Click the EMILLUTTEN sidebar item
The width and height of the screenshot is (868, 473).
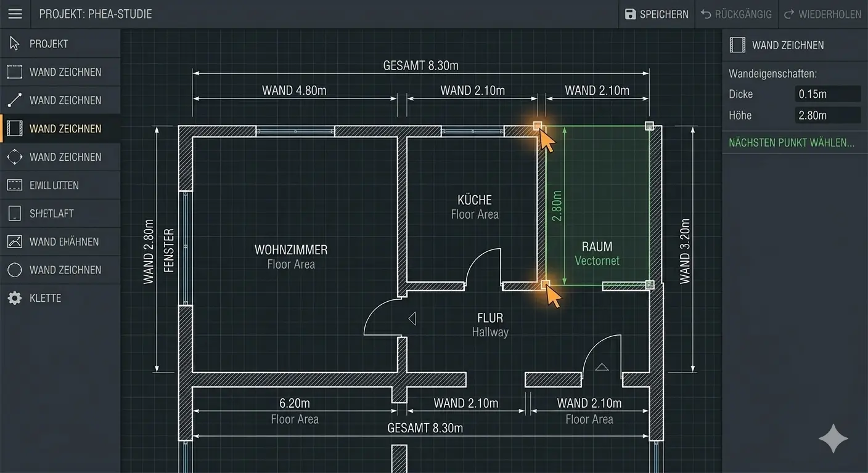pos(60,185)
